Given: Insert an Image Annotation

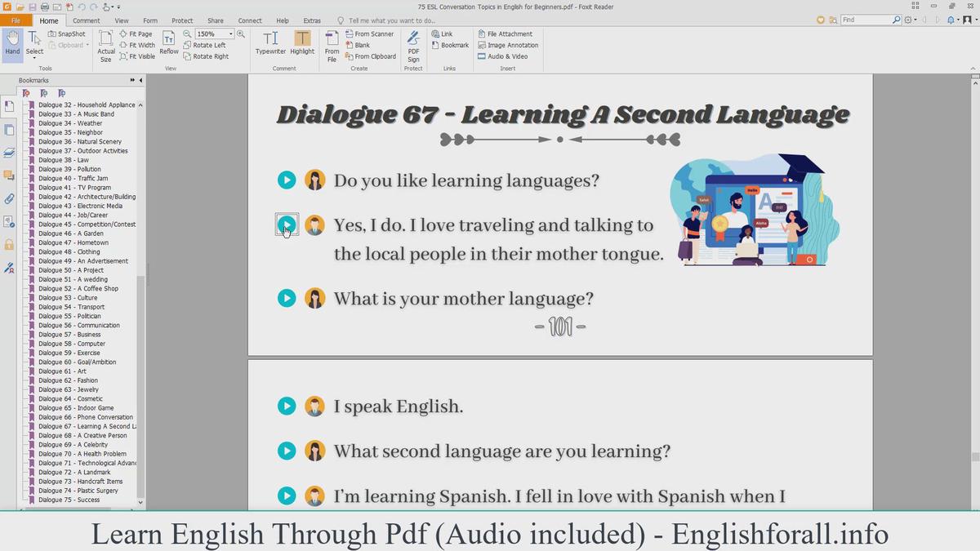Looking at the screenshot, I should 508,46.
